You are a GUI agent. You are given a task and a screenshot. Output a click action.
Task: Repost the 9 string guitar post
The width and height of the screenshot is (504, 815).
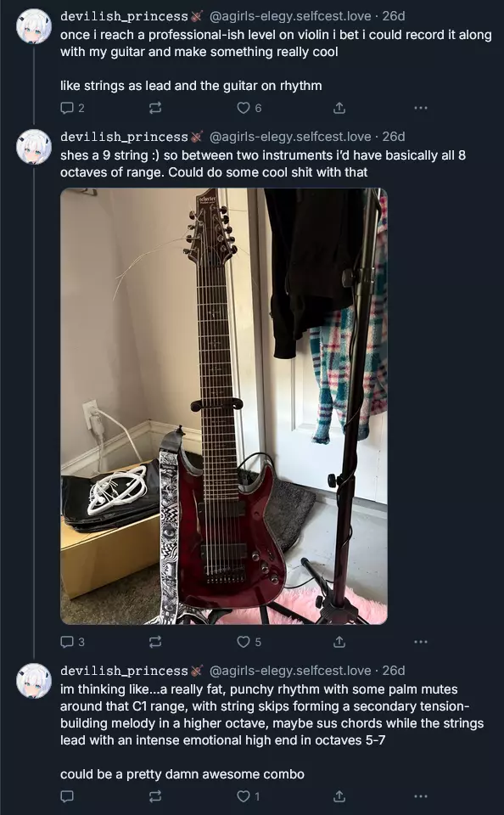point(154,642)
